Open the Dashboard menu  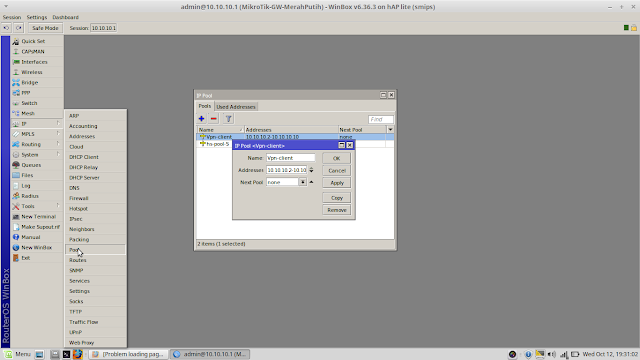pos(65,17)
